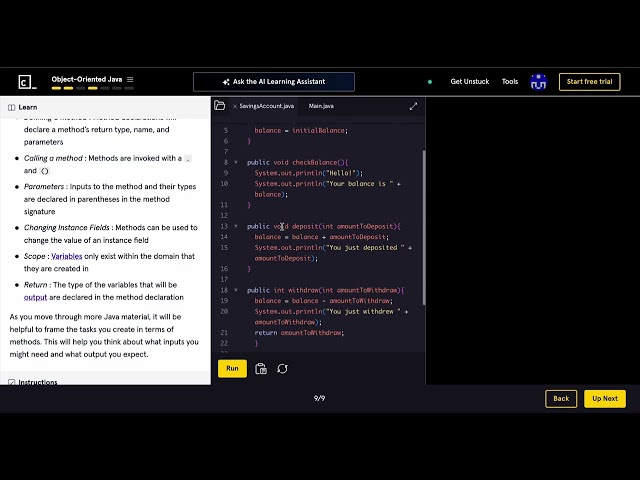Click the Calling a method bullet

click(107, 164)
